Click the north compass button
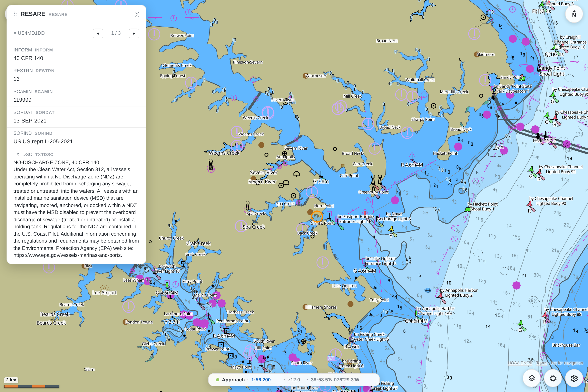This screenshot has height=392, width=588. [574, 14]
